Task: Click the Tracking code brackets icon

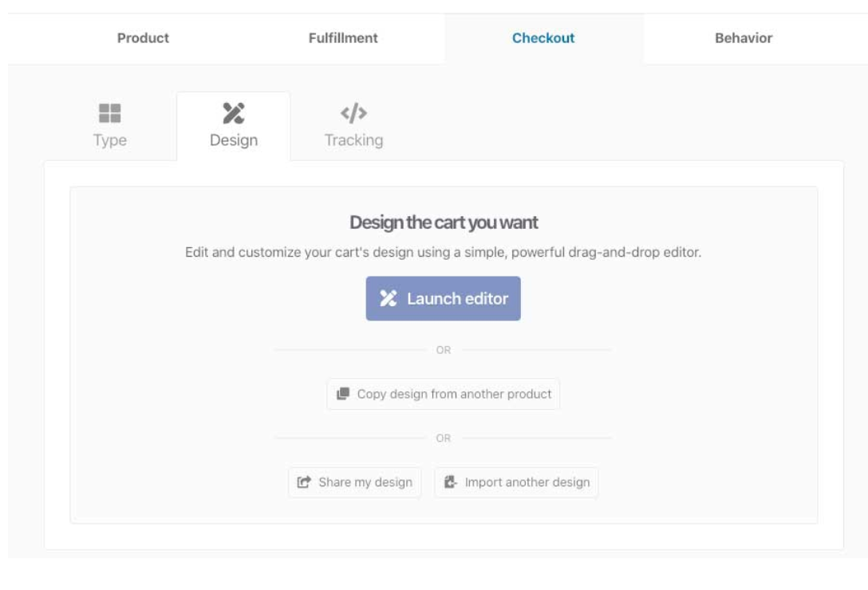Action: (353, 113)
